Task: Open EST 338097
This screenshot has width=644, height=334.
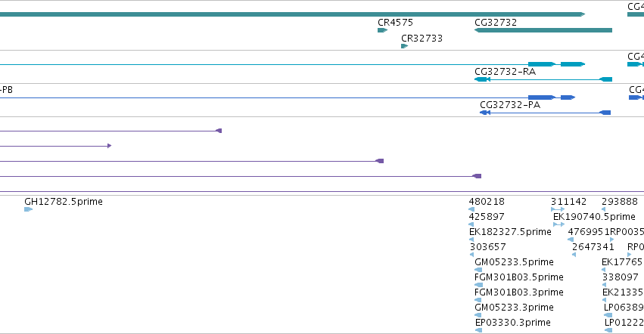Action: click(621, 277)
